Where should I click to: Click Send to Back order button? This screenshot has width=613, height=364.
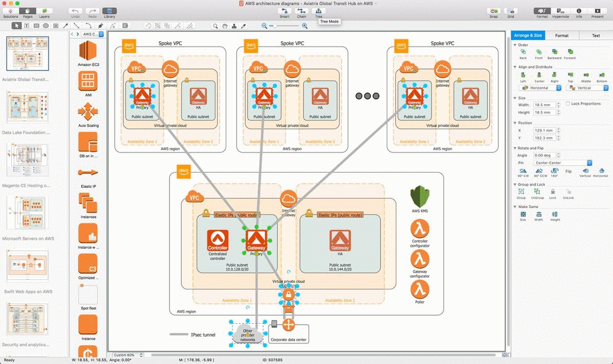(x=523, y=54)
